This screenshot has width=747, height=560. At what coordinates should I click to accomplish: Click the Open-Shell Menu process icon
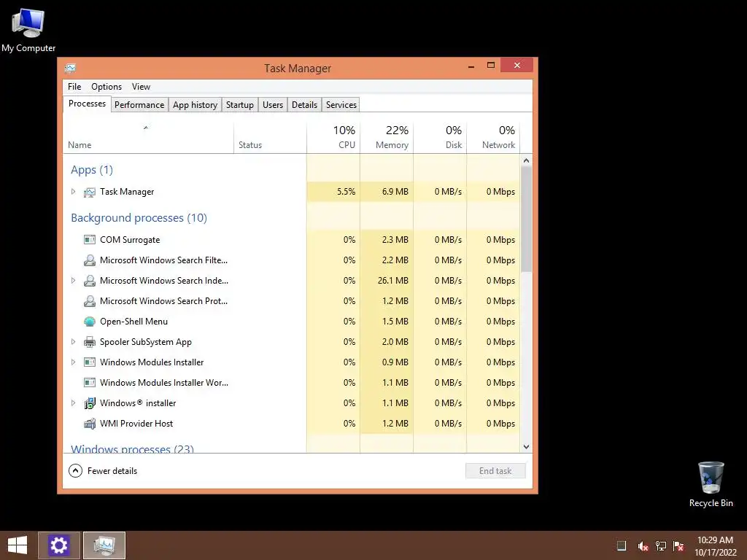pyautogui.click(x=90, y=322)
